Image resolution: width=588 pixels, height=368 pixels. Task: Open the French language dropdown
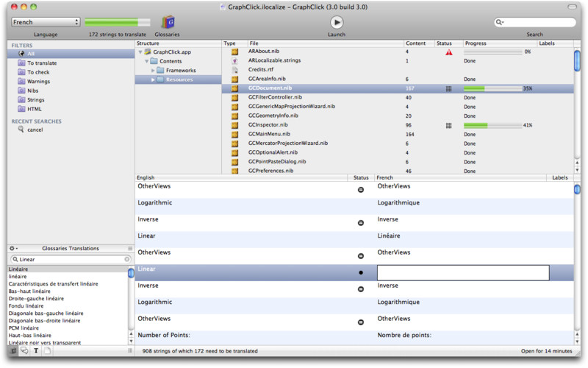tap(46, 22)
